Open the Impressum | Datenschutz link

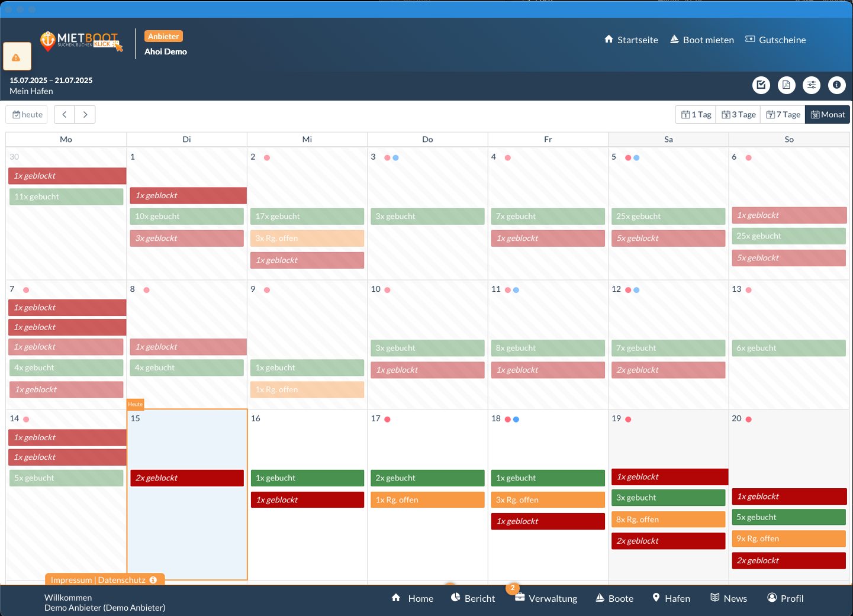click(x=98, y=580)
